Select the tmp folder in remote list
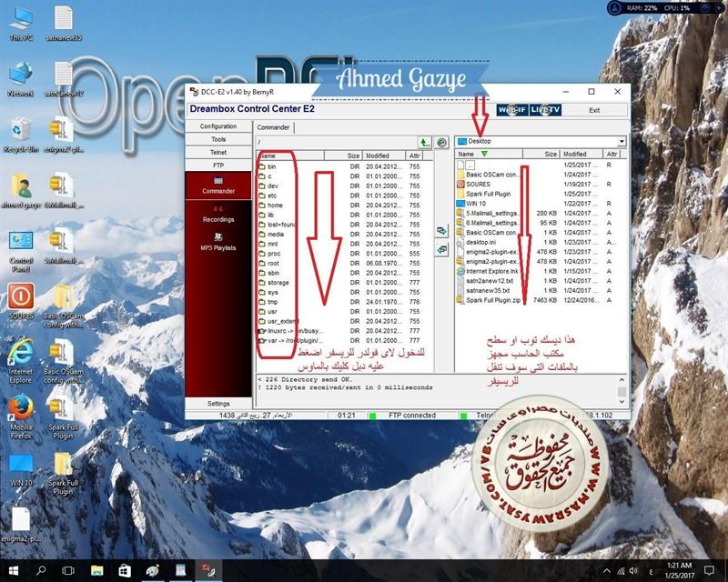The height and width of the screenshot is (582, 728). point(345,302)
